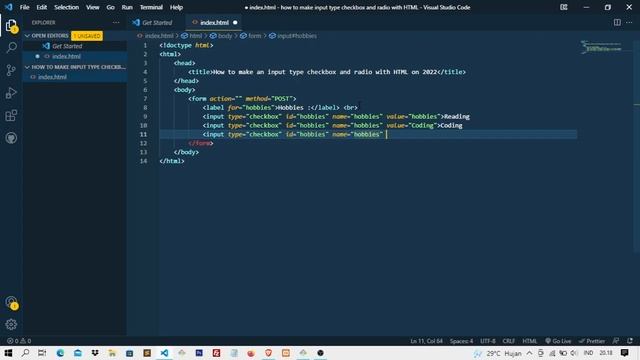Click the Customize Layout icon in title bar

pyautogui.click(x=564, y=7)
